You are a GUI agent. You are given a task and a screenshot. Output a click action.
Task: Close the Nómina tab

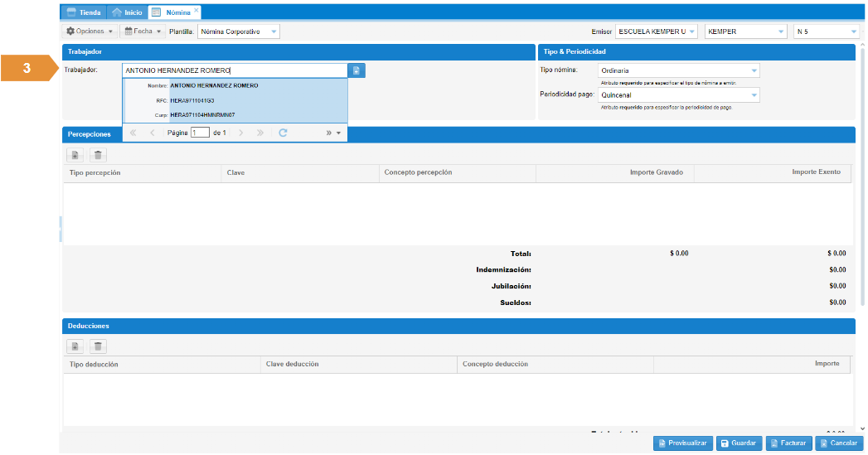coord(196,11)
